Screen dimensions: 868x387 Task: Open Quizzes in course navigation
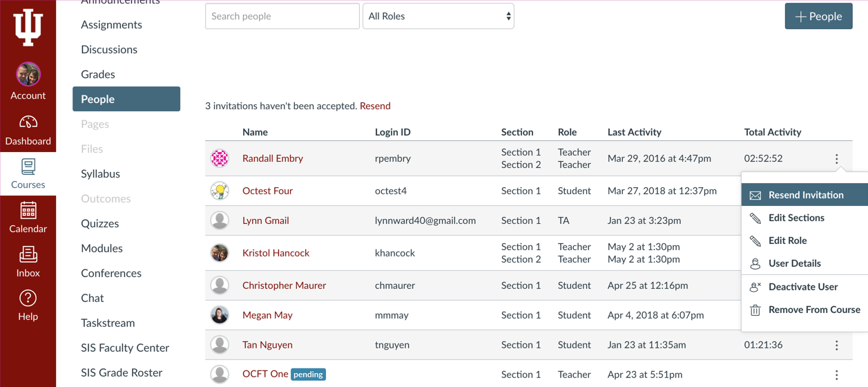click(100, 223)
